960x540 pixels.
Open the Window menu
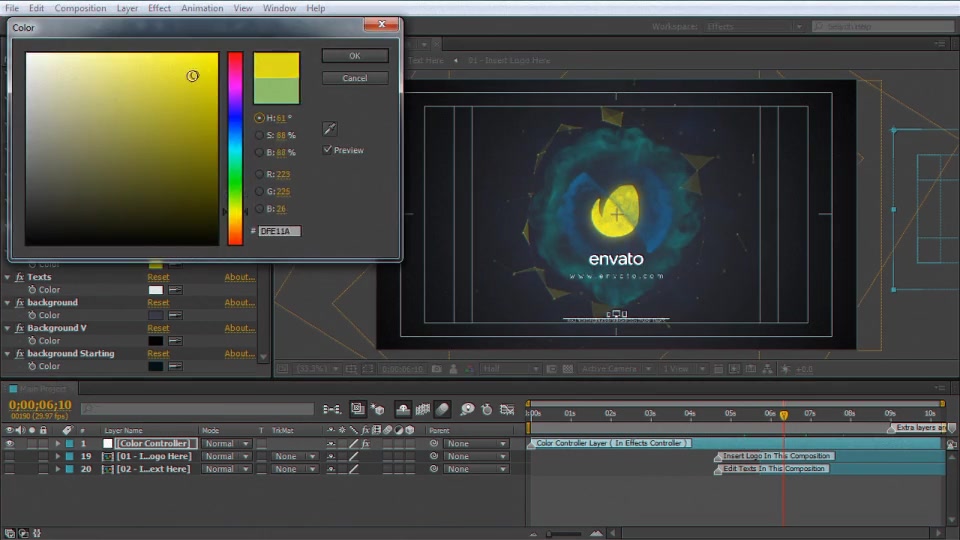(279, 8)
